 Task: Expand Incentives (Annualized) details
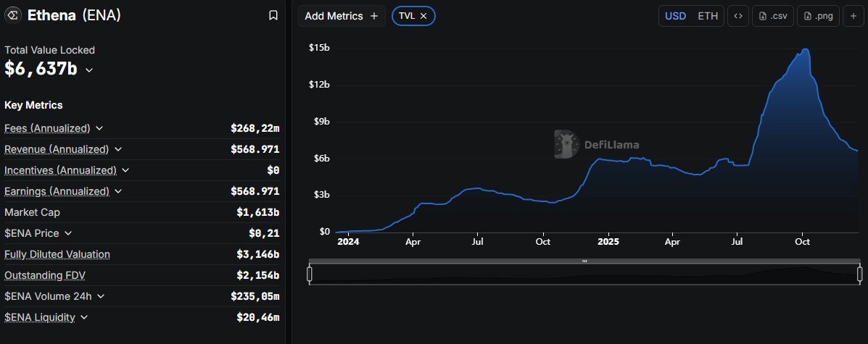click(x=125, y=170)
